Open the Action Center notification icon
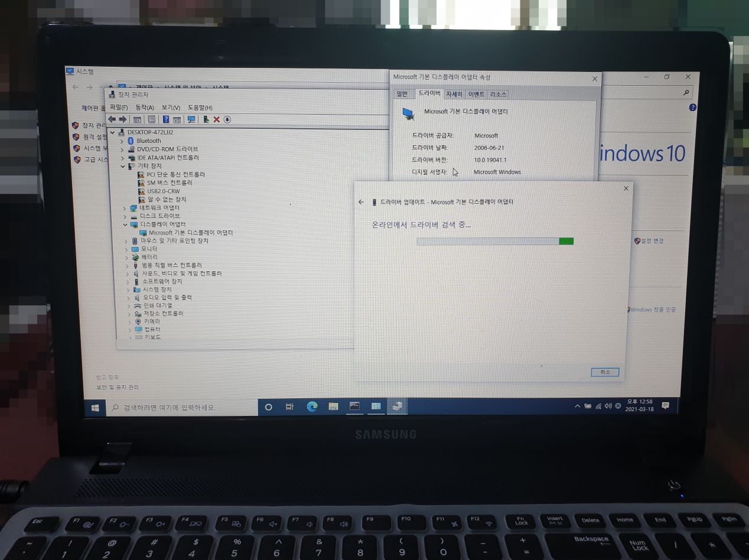Image resolution: width=749 pixels, height=560 pixels. [665, 405]
